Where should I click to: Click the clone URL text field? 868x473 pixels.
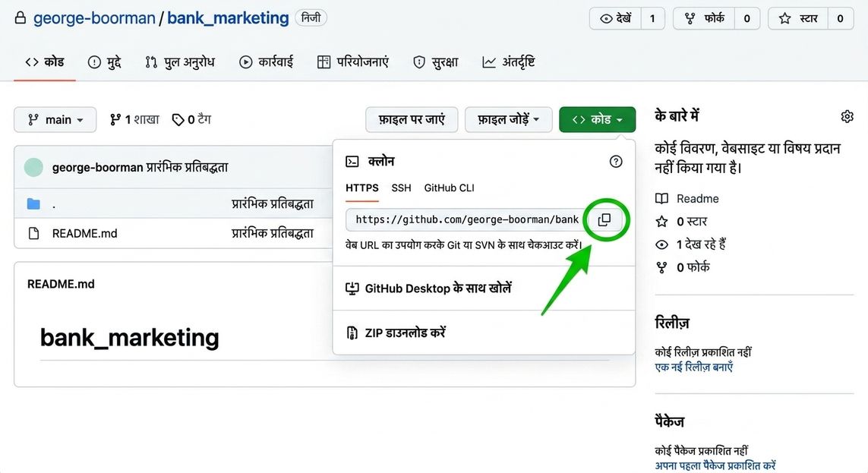coord(466,219)
